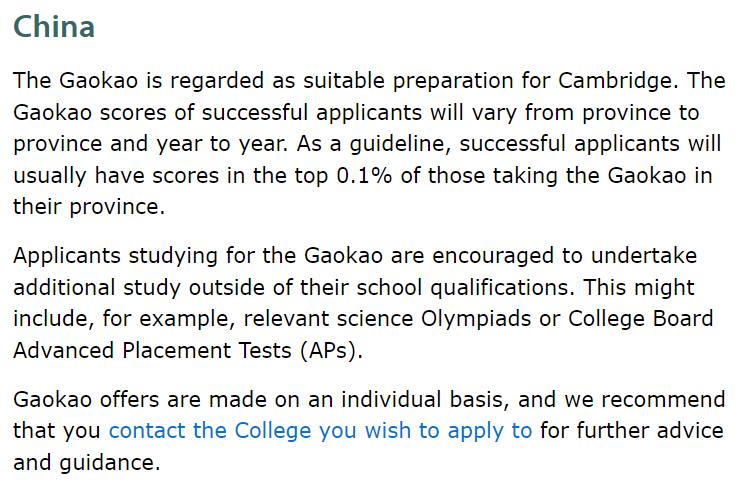Click the China section heading

point(54,26)
